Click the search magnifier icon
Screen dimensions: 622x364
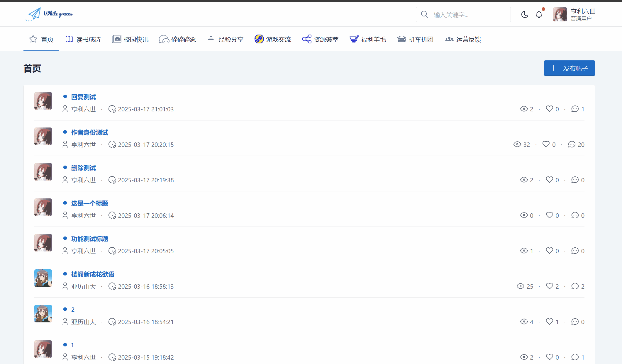424,14
